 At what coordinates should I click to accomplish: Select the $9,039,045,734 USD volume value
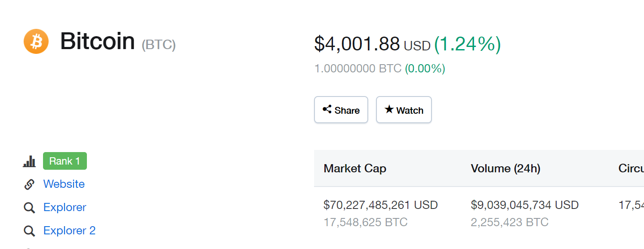coord(525,205)
